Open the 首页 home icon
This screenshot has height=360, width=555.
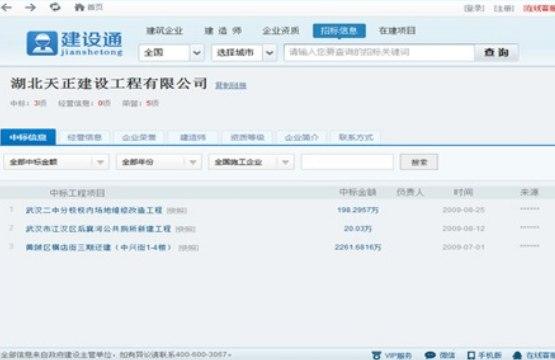(x=79, y=7)
